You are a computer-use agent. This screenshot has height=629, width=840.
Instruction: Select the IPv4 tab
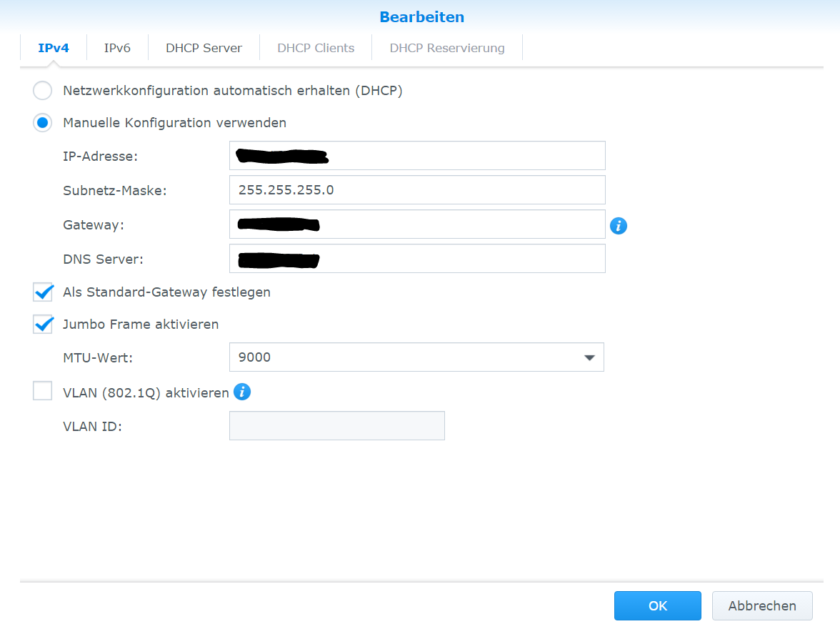point(54,49)
